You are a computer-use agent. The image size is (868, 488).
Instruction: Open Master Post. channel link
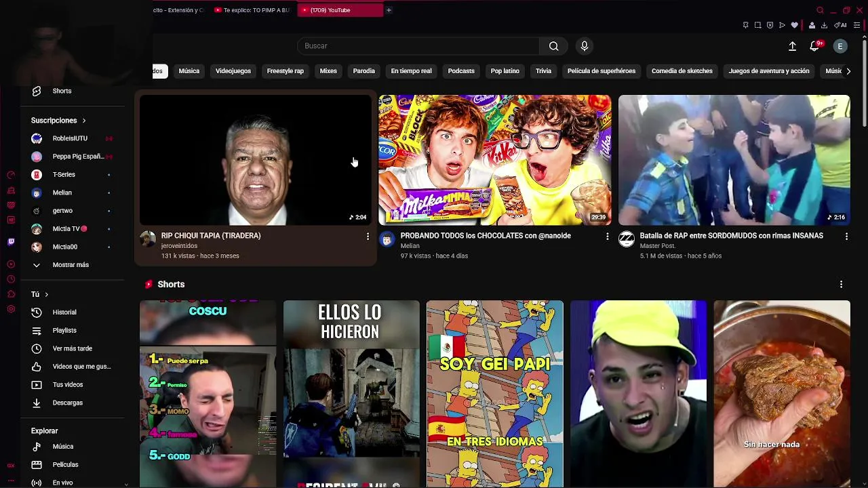tap(657, 246)
